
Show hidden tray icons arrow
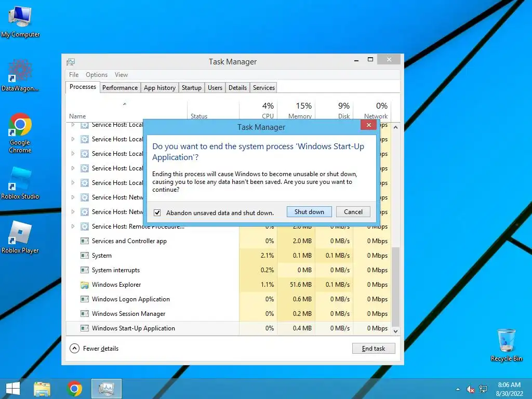click(x=458, y=389)
